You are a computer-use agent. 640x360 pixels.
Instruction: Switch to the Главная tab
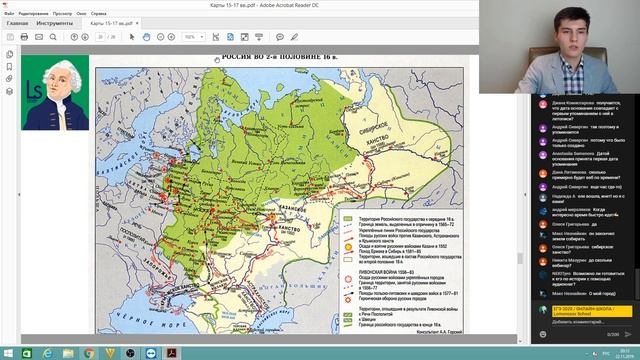(18, 23)
